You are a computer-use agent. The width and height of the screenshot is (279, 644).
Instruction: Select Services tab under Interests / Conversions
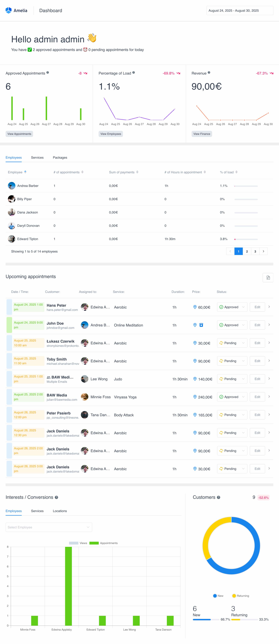pos(37,511)
